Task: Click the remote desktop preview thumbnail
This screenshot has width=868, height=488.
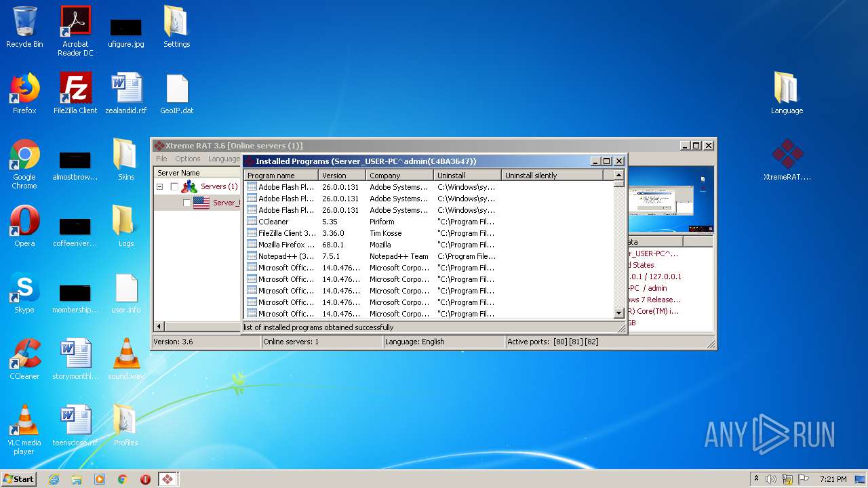Action: [671, 200]
